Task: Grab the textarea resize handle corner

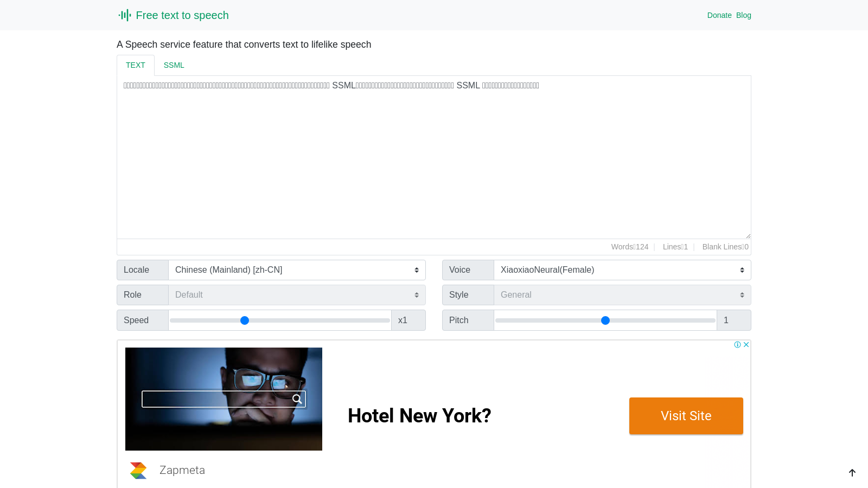Action: tap(748, 236)
